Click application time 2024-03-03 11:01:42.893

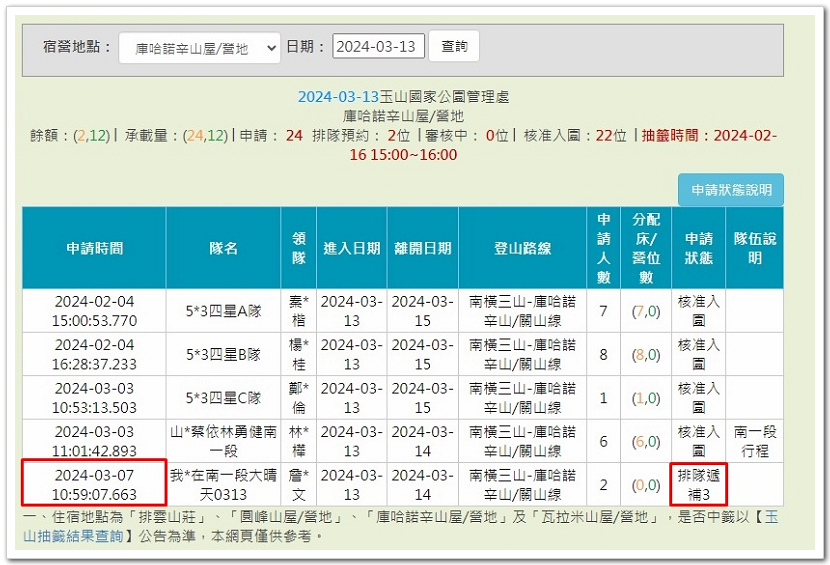tap(94, 441)
